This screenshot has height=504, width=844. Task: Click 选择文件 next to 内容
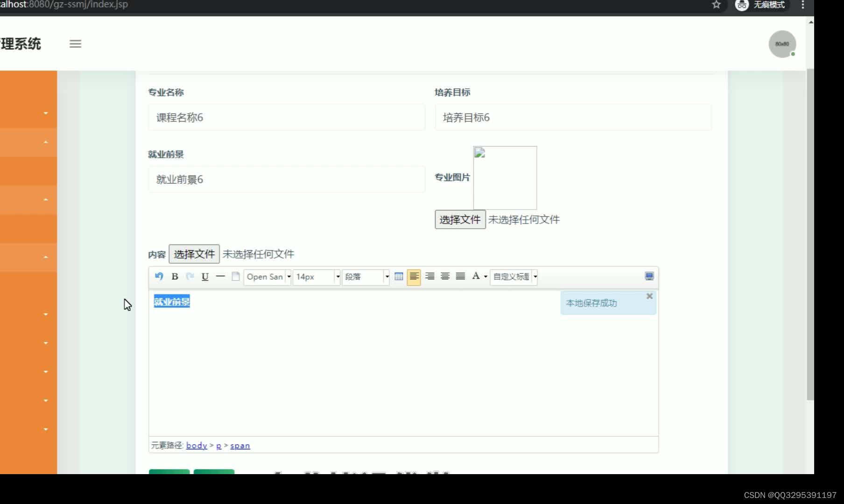[x=194, y=254]
